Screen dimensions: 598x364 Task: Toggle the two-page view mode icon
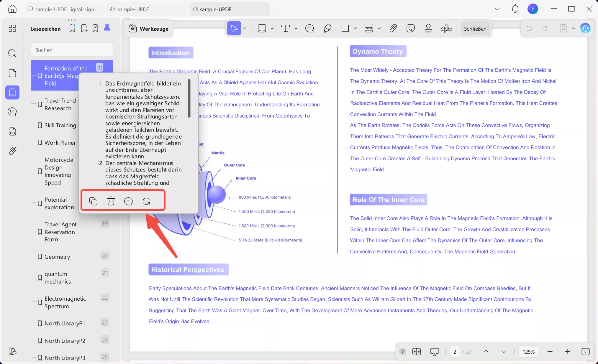point(417,351)
